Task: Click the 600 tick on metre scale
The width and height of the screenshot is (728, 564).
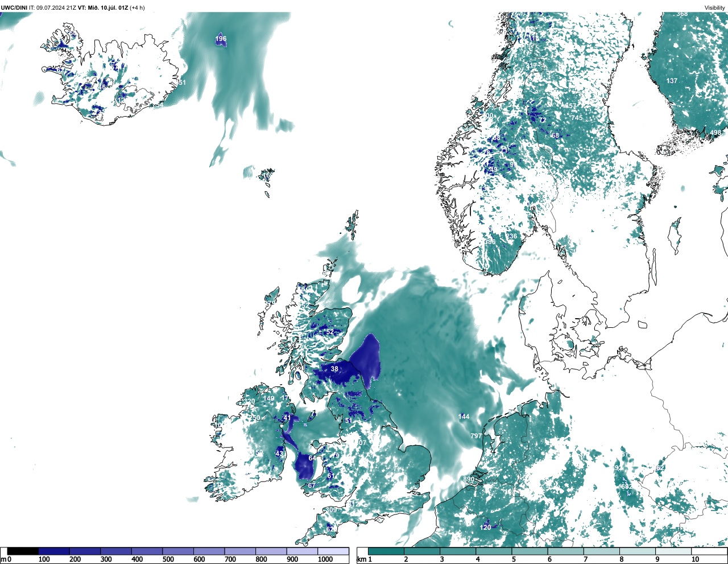Action: coord(199,559)
